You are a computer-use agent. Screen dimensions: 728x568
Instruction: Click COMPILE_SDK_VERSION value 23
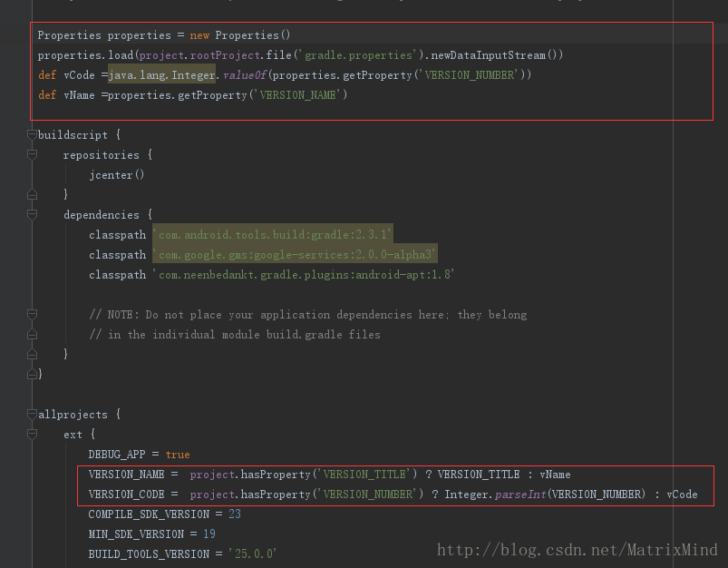point(235,514)
